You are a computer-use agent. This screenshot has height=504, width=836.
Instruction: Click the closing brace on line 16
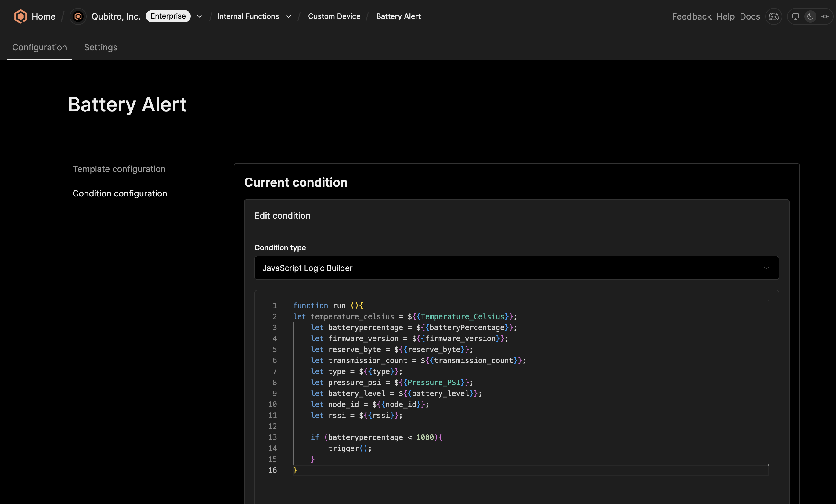click(295, 470)
